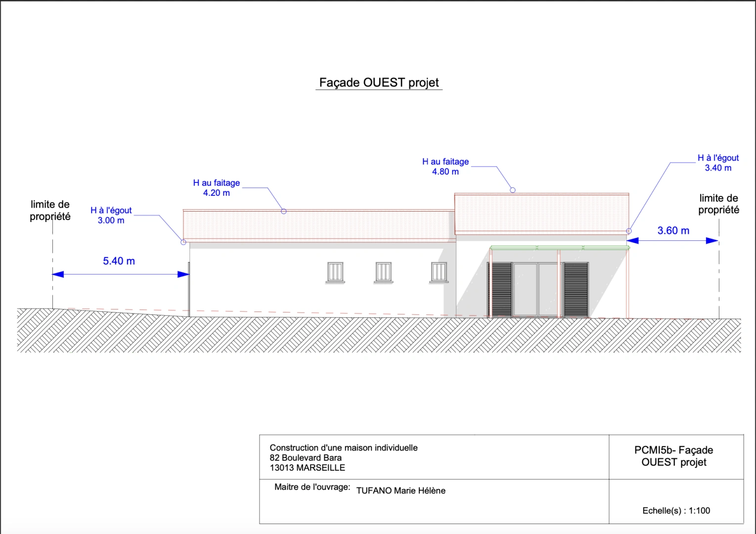Click the right 'limite de propriété' label

tap(718, 204)
